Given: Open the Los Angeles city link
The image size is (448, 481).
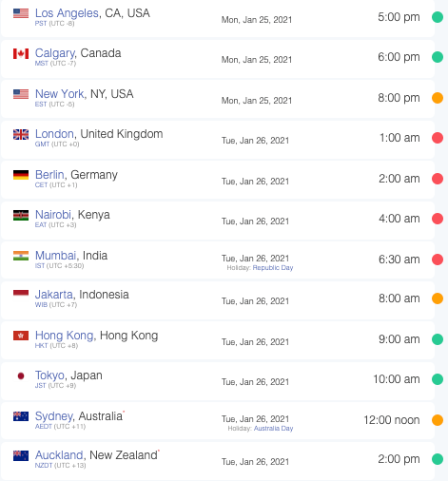Looking at the screenshot, I should [x=67, y=13].
